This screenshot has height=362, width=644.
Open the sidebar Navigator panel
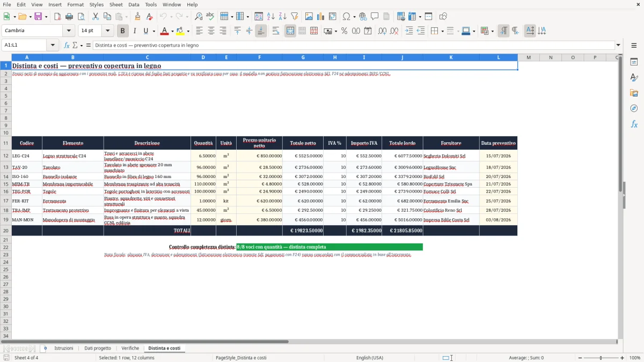[x=634, y=108]
